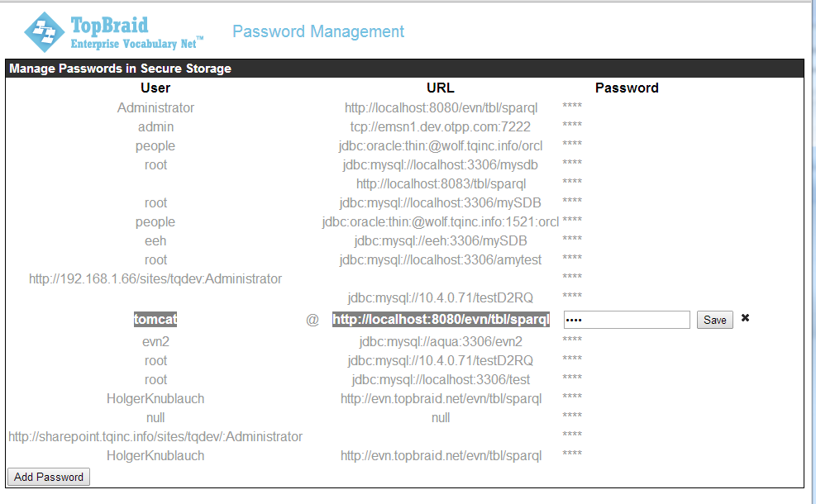Click the evn2 user entry
This screenshot has height=504, width=816.
point(155,341)
